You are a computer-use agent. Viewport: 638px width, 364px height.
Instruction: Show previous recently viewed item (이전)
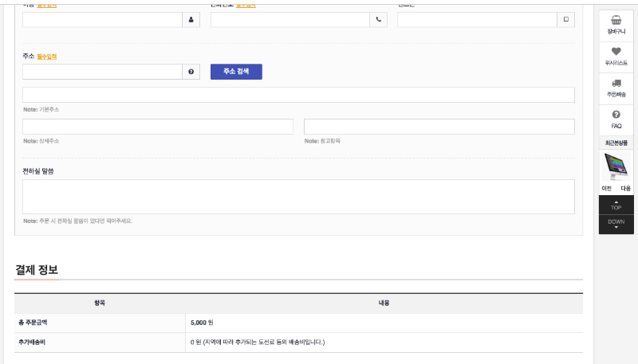pyautogui.click(x=606, y=189)
